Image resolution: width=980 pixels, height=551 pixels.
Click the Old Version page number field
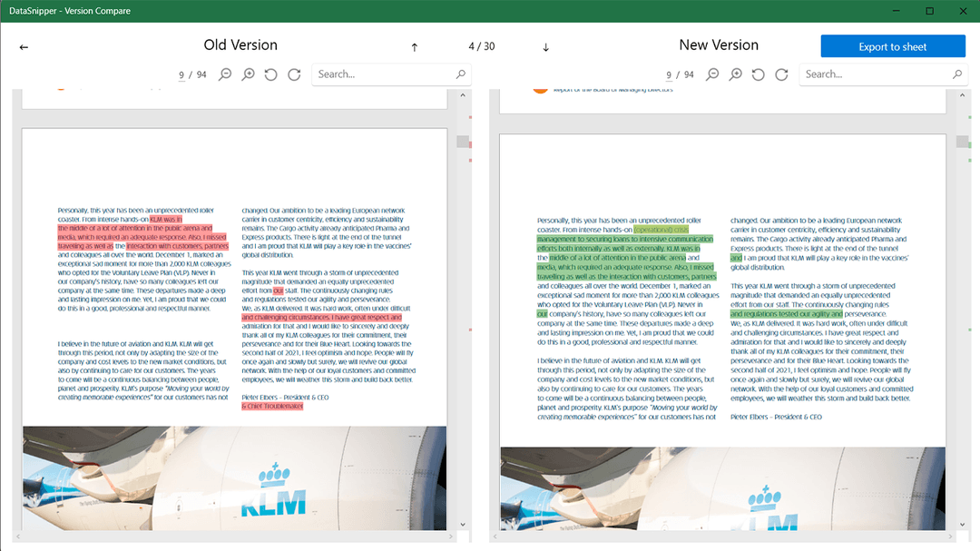(181, 74)
